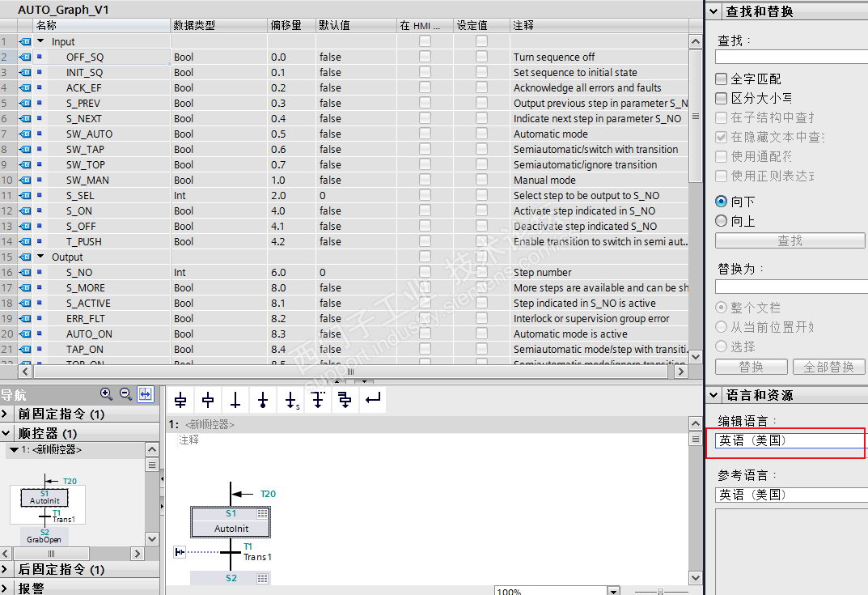Collapse the Input parameter group
The width and height of the screenshot is (868, 595).
(x=41, y=42)
